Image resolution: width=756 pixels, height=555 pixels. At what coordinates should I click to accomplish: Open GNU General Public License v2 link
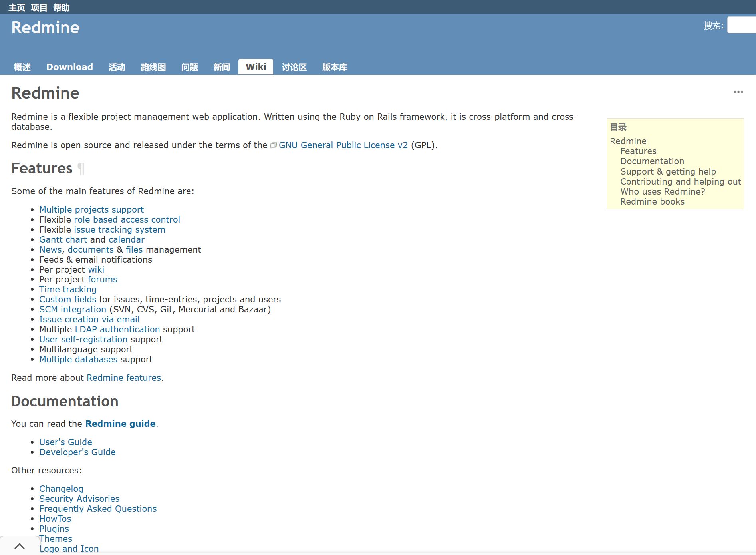pyautogui.click(x=343, y=145)
